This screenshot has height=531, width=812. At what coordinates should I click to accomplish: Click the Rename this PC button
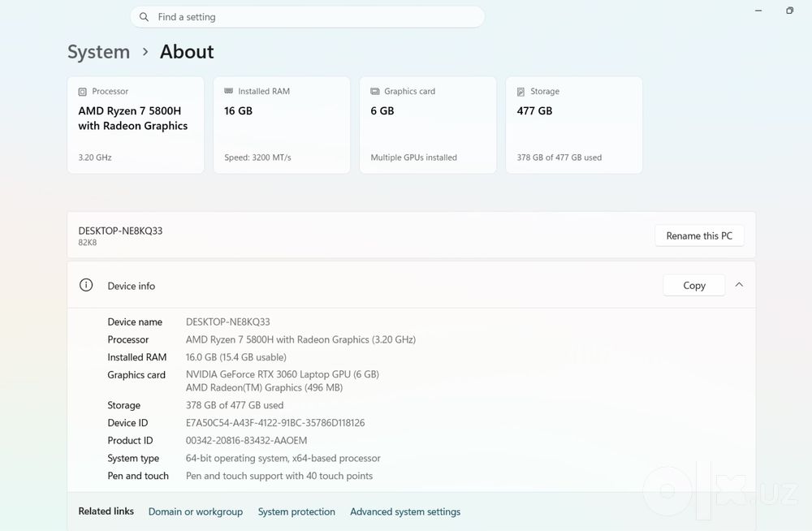click(699, 235)
